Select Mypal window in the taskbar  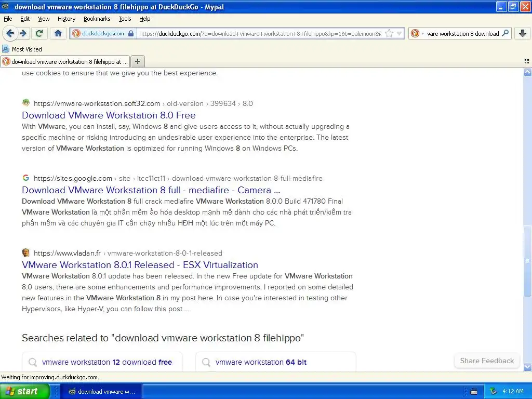pyautogui.click(x=101, y=392)
